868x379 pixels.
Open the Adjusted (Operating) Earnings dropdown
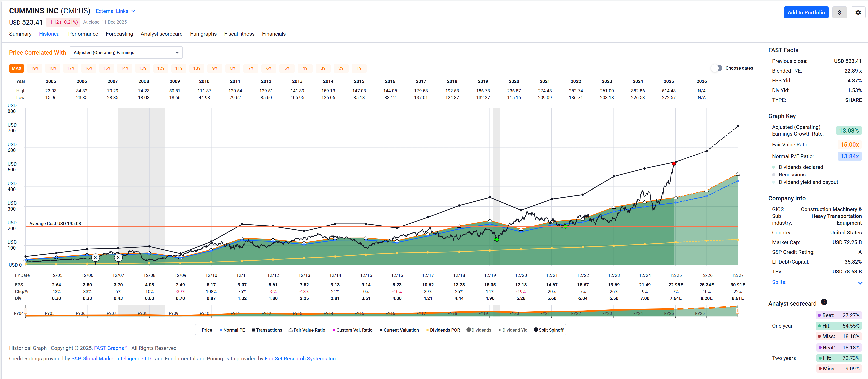click(126, 53)
